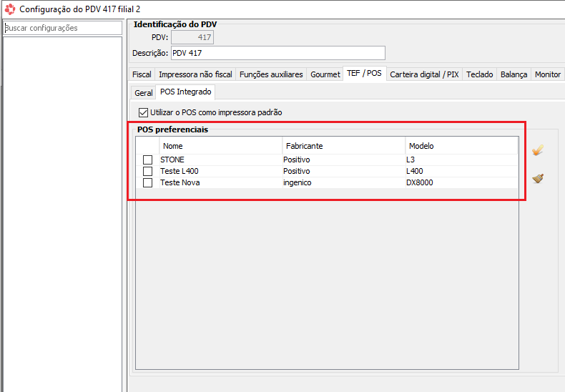565x392 pixels.
Task: Click the select-all checkmark icon
Action: [538, 150]
